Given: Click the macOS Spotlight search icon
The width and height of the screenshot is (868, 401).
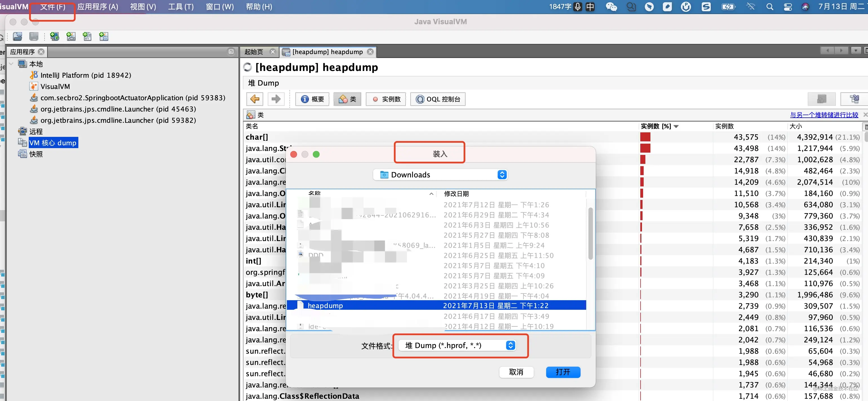Looking at the screenshot, I should (x=770, y=7).
